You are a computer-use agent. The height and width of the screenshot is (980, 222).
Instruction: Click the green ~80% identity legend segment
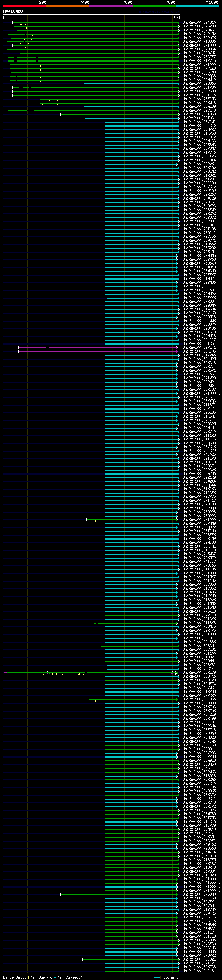pos(154,6)
